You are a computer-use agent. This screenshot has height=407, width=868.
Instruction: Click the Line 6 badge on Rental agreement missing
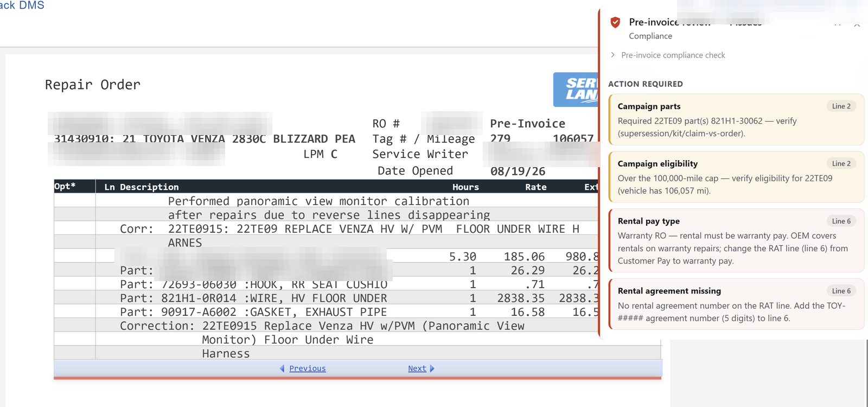click(x=841, y=291)
